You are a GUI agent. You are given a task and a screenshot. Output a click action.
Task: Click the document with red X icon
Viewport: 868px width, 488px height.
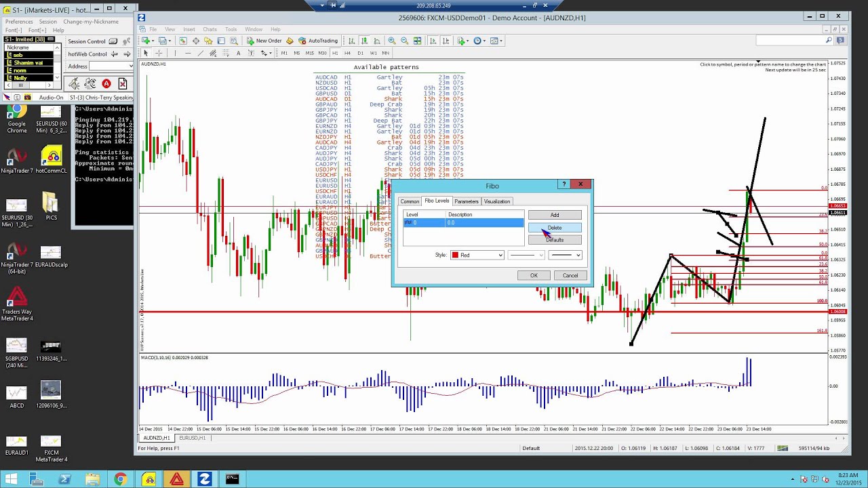[x=123, y=83]
